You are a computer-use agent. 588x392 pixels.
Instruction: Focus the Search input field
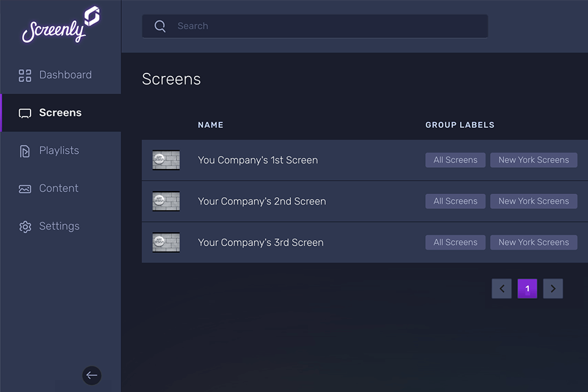pyautogui.click(x=315, y=26)
